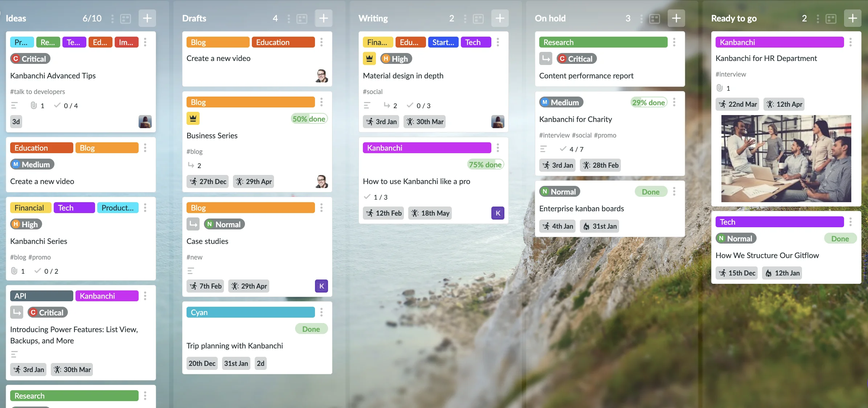The width and height of the screenshot is (868, 408).
Task: Select the Ideas column tab
Action: pos(16,18)
